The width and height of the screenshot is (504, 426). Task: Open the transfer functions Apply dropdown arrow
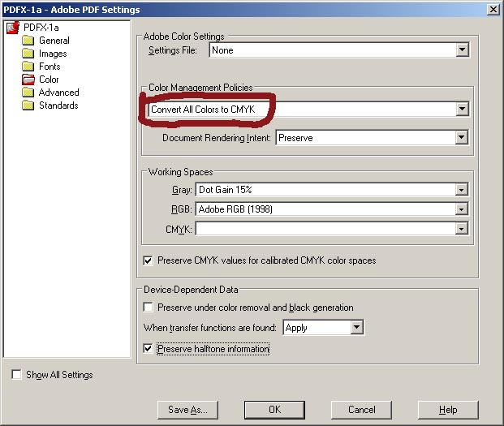[x=356, y=328]
